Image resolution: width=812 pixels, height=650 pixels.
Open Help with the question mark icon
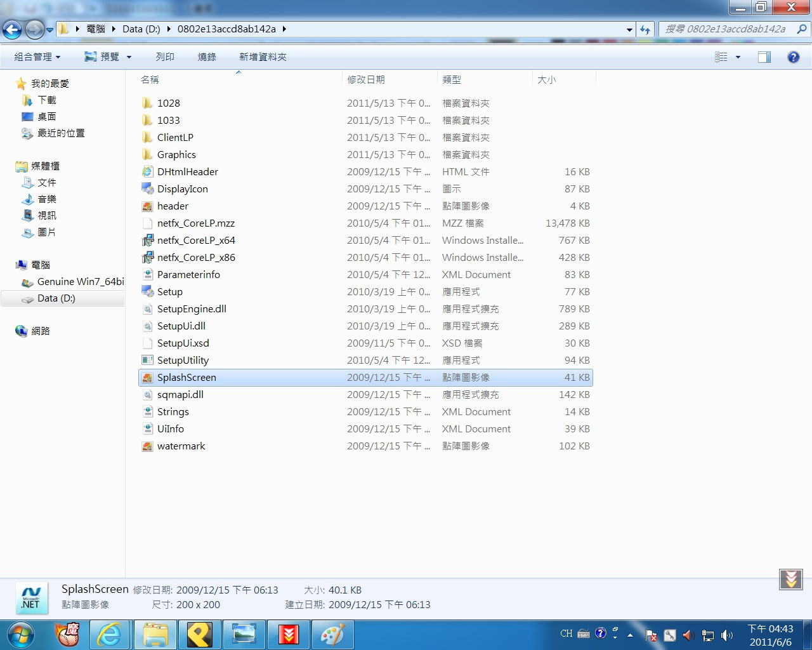[793, 57]
